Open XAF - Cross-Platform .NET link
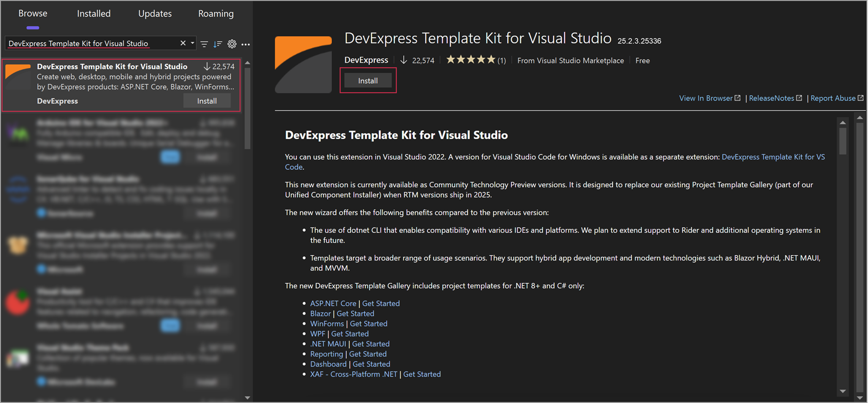This screenshot has height=403, width=868. [x=354, y=374]
